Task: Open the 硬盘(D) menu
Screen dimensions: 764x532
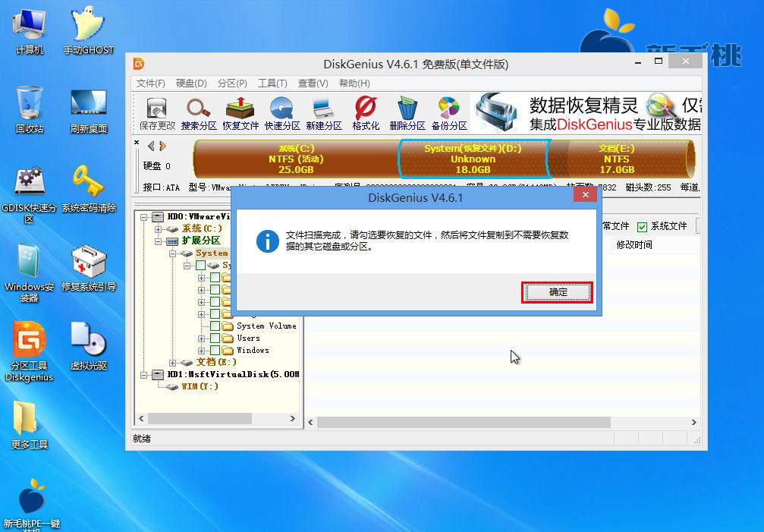Action: click(x=191, y=83)
